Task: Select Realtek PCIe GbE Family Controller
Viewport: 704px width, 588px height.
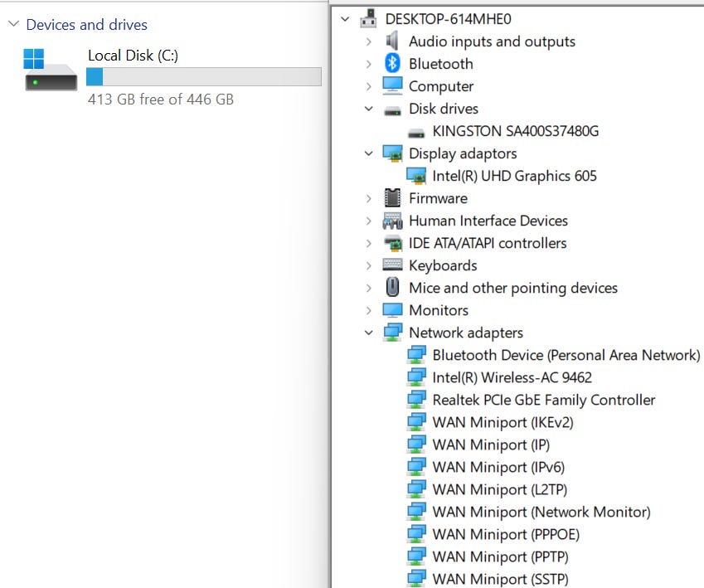Action: (543, 400)
